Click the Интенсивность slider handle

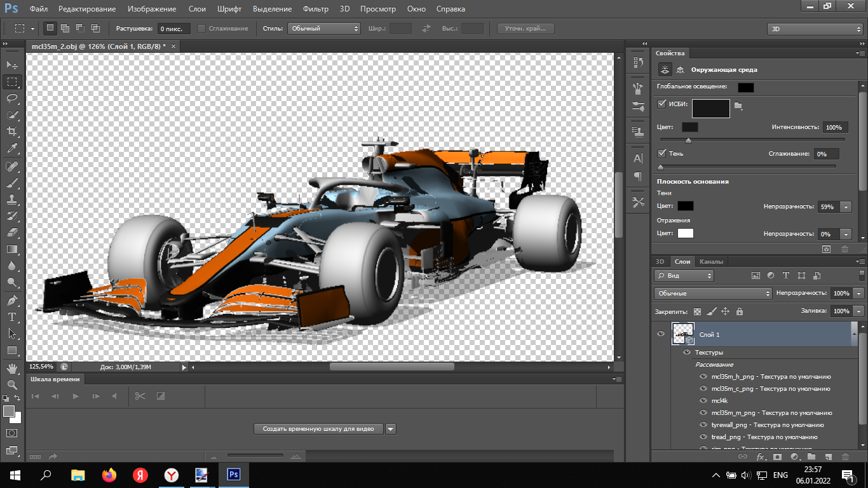pos(688,140)
